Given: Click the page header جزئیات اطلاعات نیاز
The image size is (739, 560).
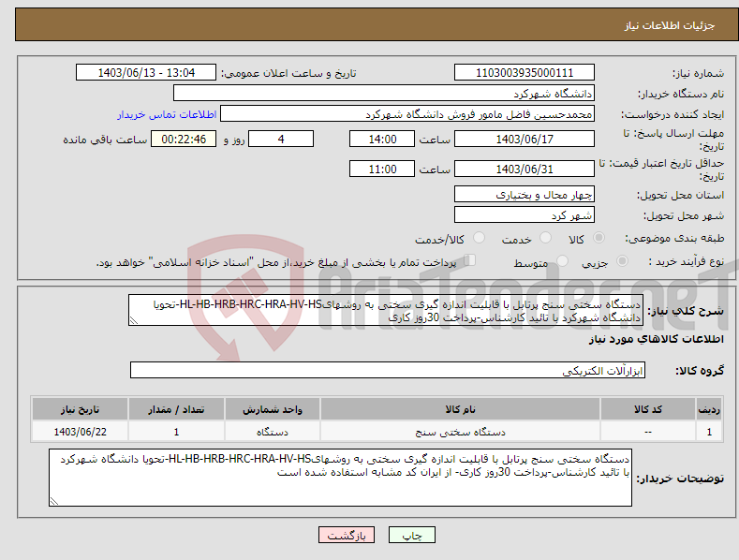Looking at the screenshot, I should coord(670,25).
